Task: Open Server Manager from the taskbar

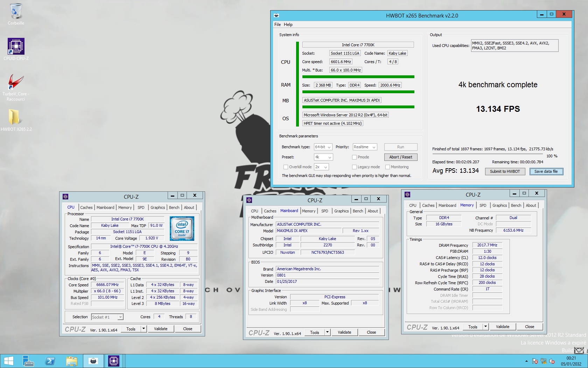Action: click(28, 361)
